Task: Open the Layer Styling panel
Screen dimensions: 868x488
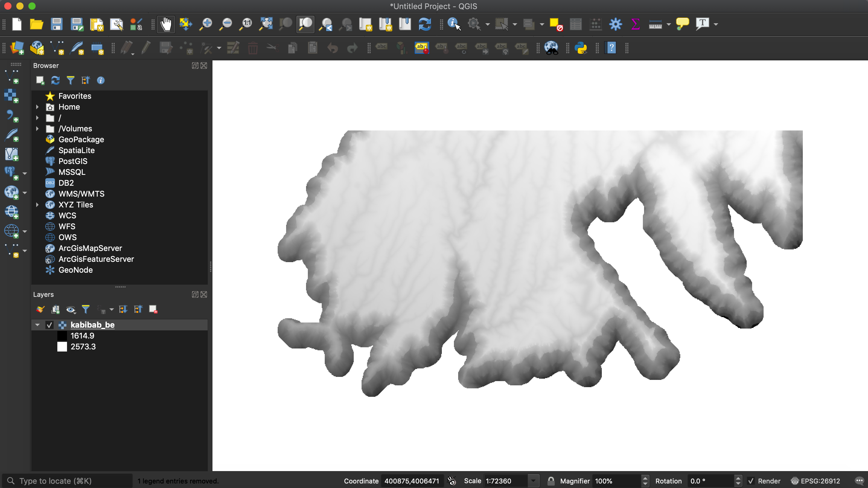Action: point(40,309)
